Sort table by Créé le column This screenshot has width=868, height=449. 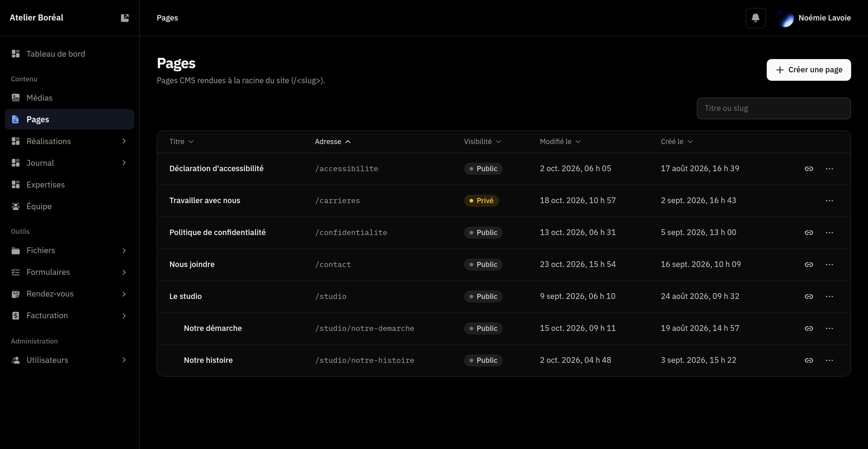[677, 141]
